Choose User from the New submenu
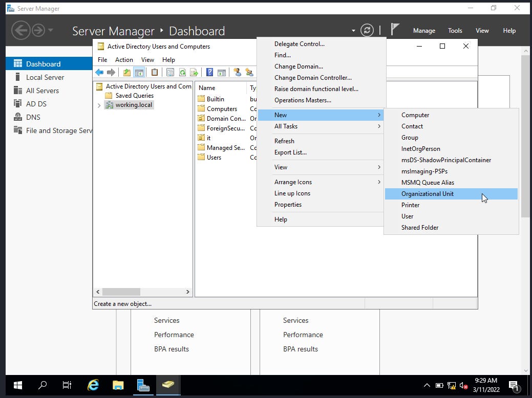 tap(451, 216)
